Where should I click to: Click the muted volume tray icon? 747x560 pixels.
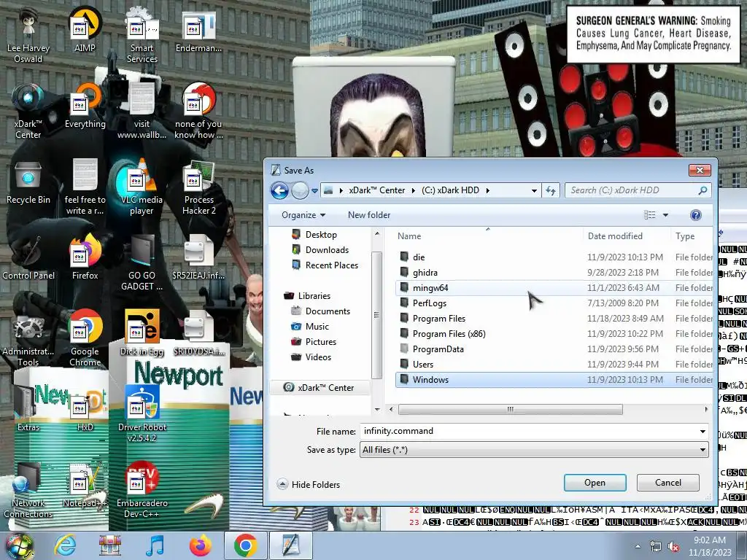tap(674, 547)
